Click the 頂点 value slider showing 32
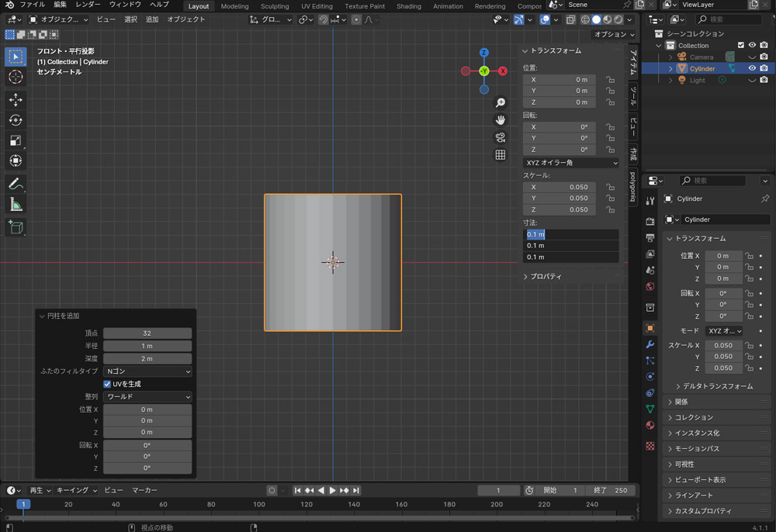This screenshot has width=776, height=532. point(147,333)
